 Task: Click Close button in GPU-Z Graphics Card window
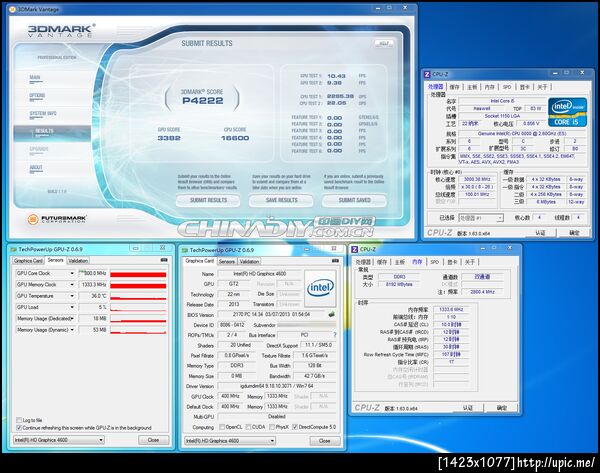pyautogui.click(x=324, y=441)
